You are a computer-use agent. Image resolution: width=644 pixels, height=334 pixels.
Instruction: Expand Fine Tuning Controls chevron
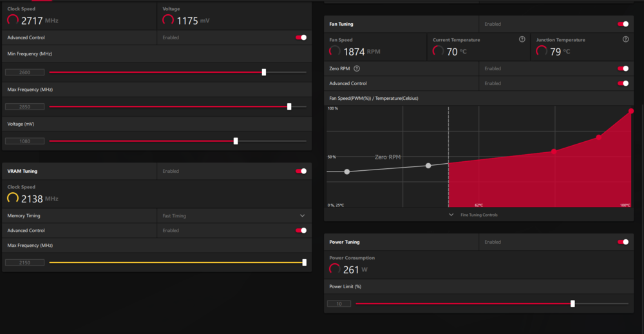click(451, 215)
